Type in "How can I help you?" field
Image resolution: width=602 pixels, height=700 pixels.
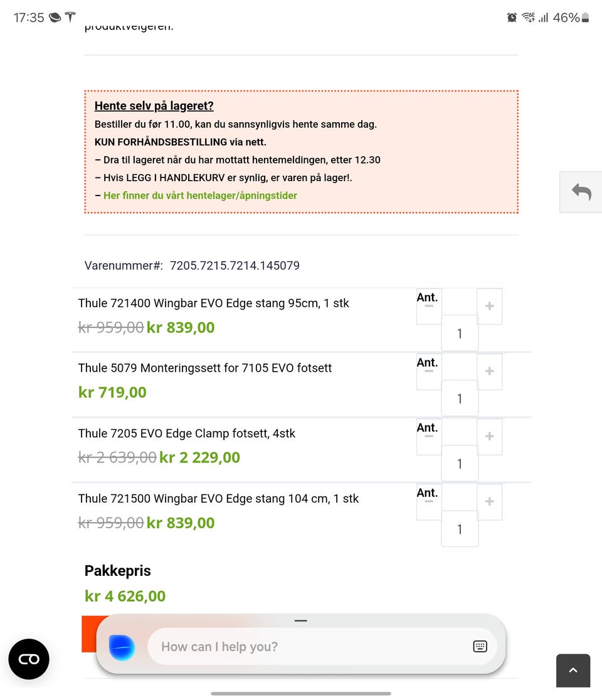(x=307, y=647)
